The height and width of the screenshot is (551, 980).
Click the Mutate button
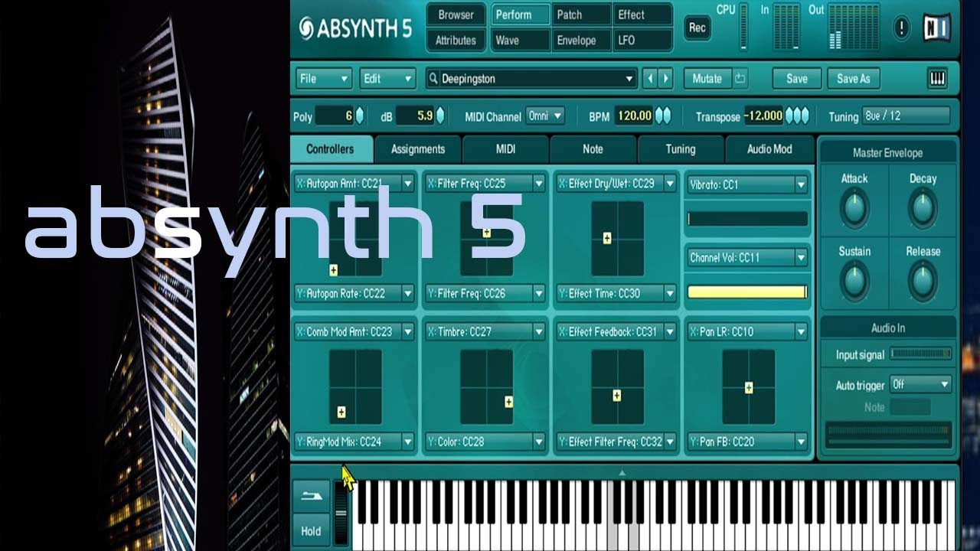(707, 78)
